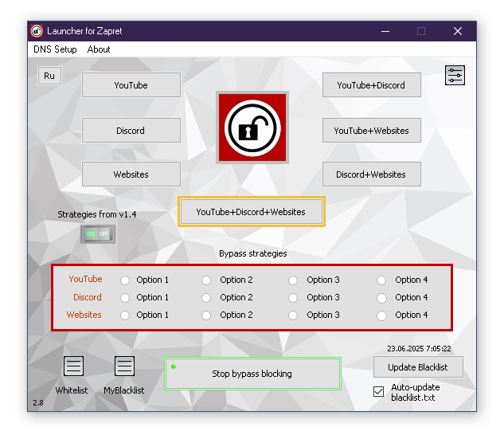The height and width of the screenshot is (435, 504).
Task: Select Websites Option 4 radio button
Action: pyautogui.click(x=381, y=315)
